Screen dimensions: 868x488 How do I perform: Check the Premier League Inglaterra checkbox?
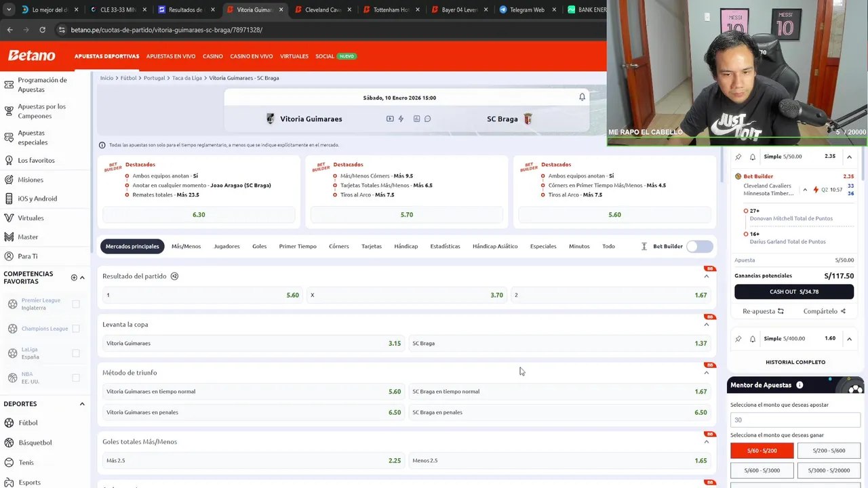coord(76,304)
